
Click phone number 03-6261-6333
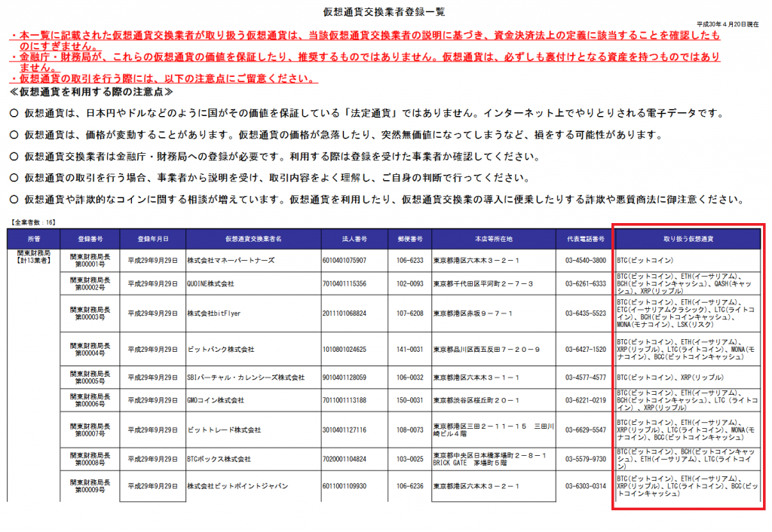coord(585,284)
